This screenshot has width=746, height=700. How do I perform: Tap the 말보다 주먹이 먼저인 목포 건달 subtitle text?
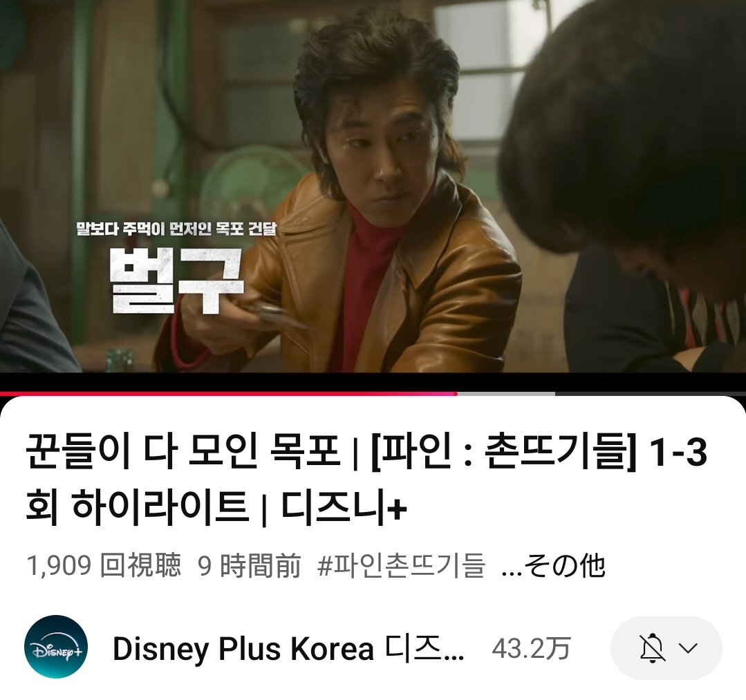[x=176, y=229]
